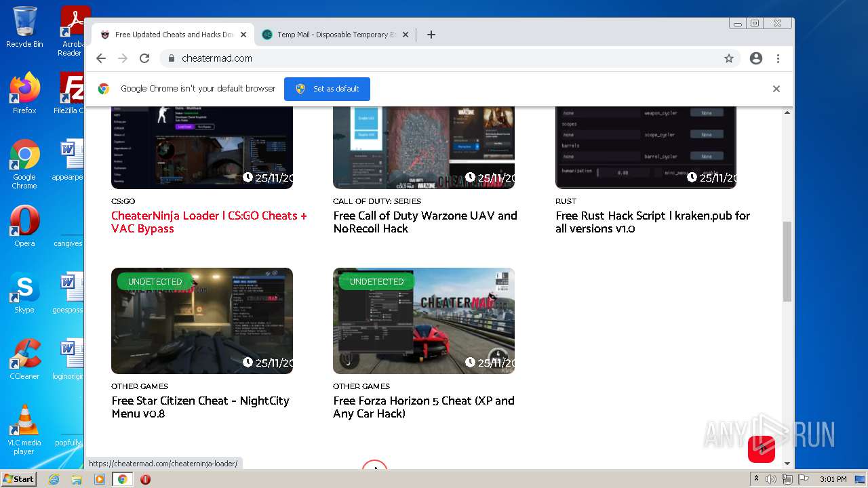Open Firefox desktop shortcut

click(24, 94)
